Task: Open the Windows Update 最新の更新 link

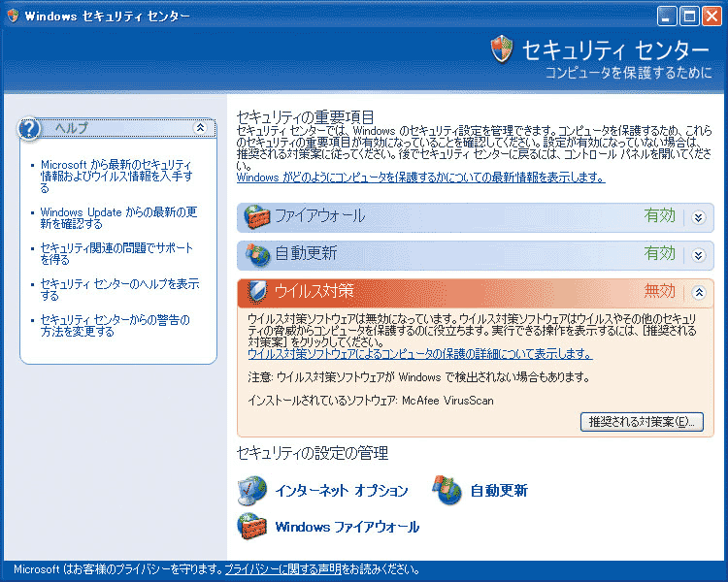Action: (x=118, y=217)
